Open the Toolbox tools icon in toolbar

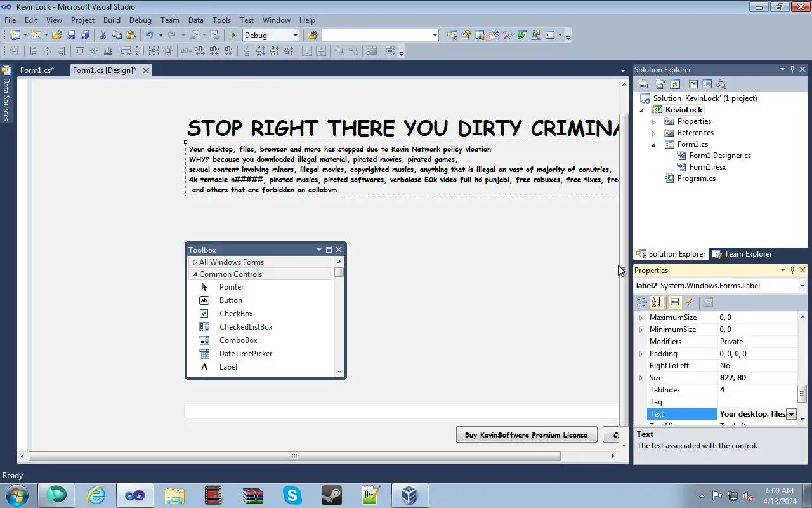click(x=507, y=35)
